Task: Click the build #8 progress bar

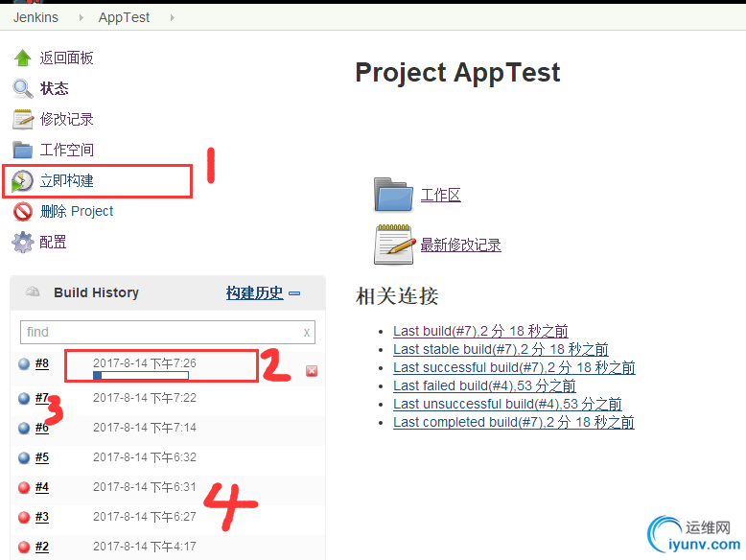Action: coord(141,375)
